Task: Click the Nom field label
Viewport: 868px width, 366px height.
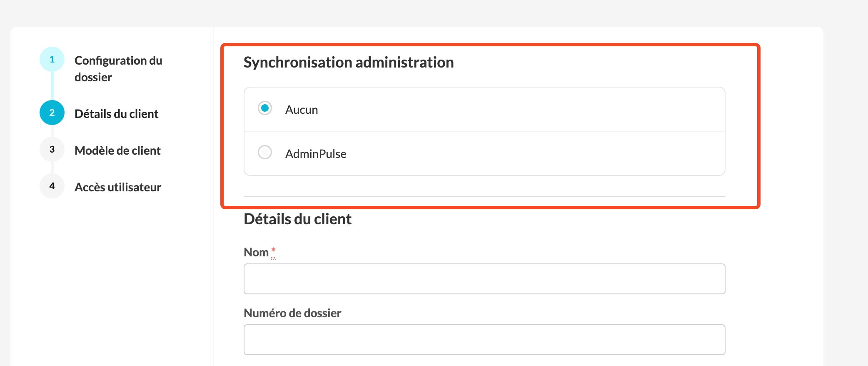Action: click(256, 252)
